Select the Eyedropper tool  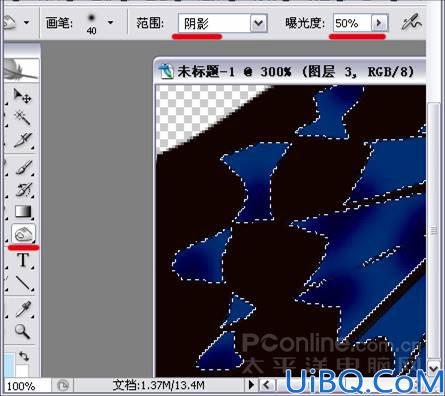[23, 309]
